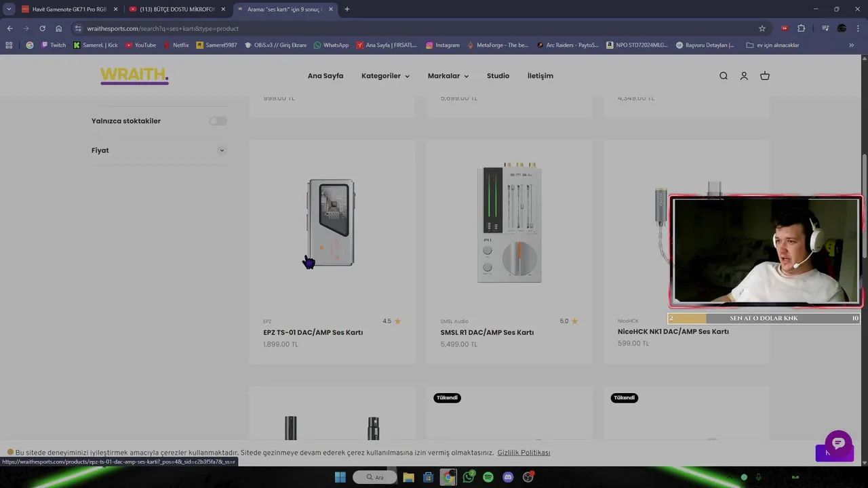Click the WRAITH logo
Image resolution: width=868 pixels, height=488 pixels.
click(x=134, y=75)
